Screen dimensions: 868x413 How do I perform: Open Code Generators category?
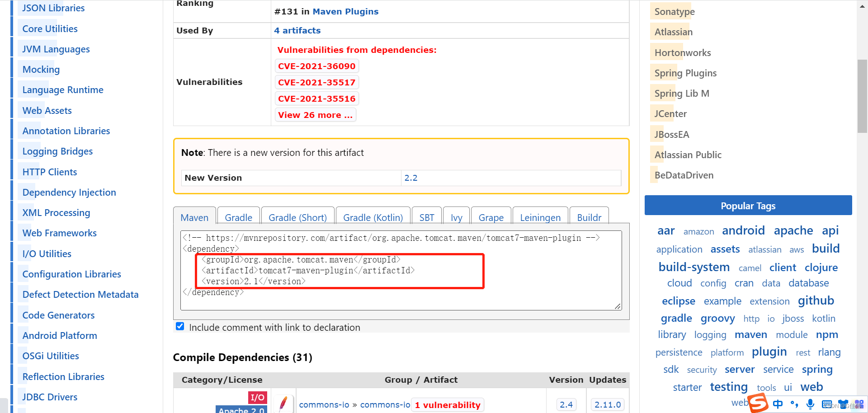pyautogui.click(x=58, y=315)
